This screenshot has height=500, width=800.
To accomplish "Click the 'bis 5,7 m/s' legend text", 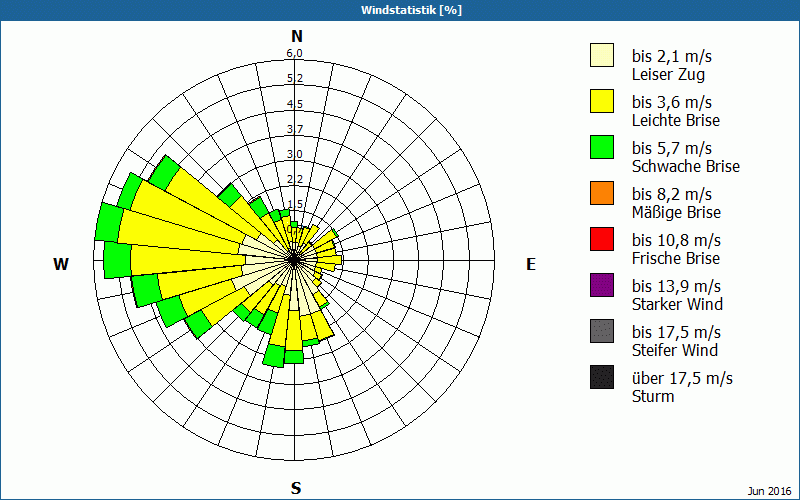I will [671, 148].
